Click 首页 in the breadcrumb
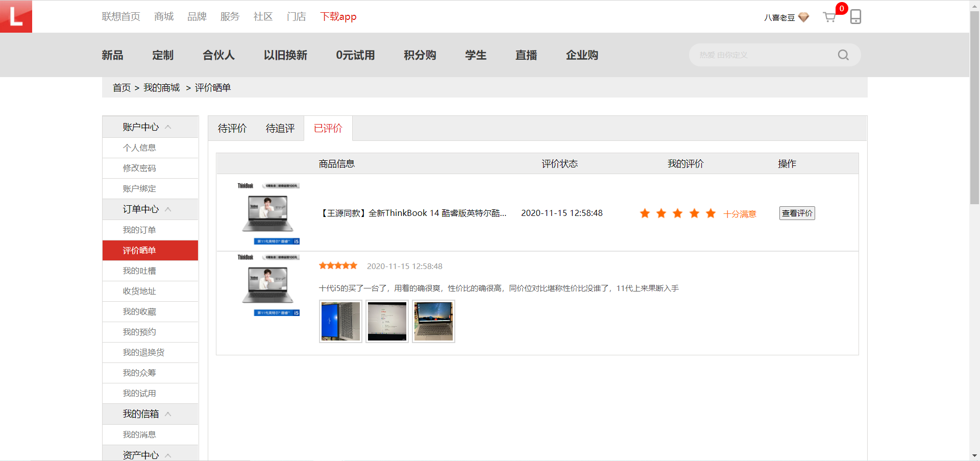Image resolution: width=980 pixels, height=461 pixels. pyautogui.click(x=121, y=88)
